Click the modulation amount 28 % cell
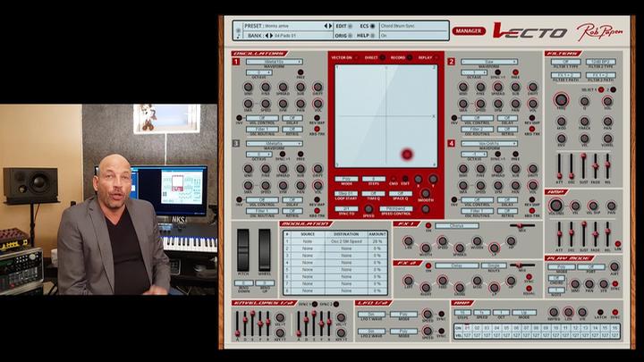Image resolution: width=644 pixels, height=362 pixels. pos(377,241)
